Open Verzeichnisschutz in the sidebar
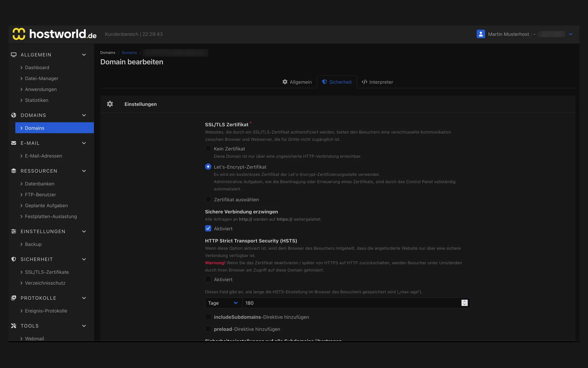Viewport: 588px width, 368px height. (x=45, y=283)
